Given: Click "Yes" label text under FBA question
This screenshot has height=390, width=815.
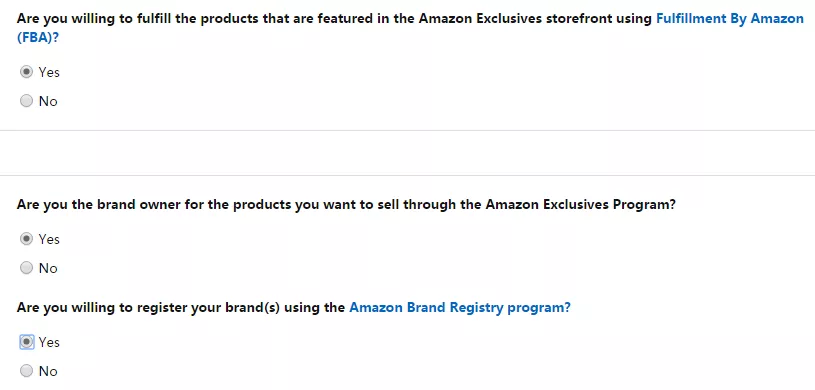Looking at the screenshot, I should coord(49,72).
